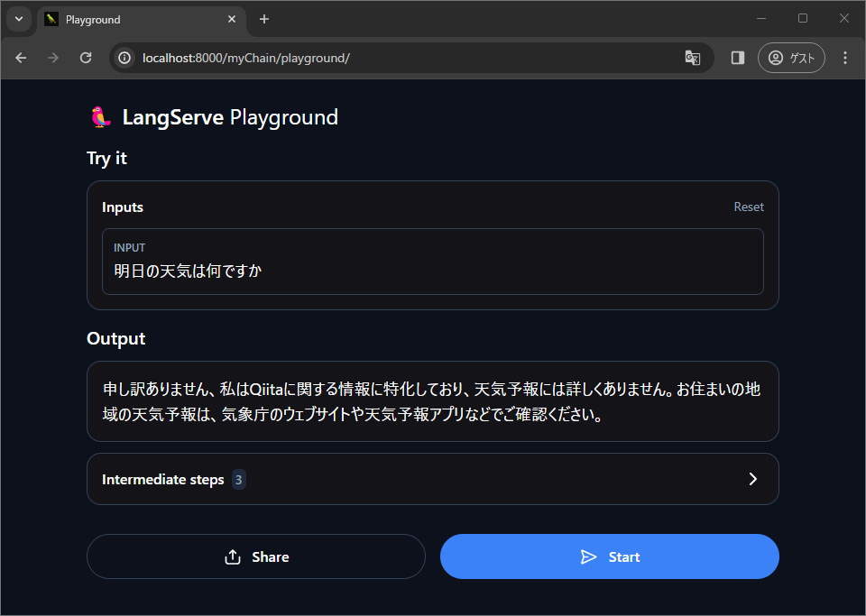The height and width of the screenshot is (616, 866).
Task: Minimize the browser window
Action: pyautogui.click(x=761, y=19)
